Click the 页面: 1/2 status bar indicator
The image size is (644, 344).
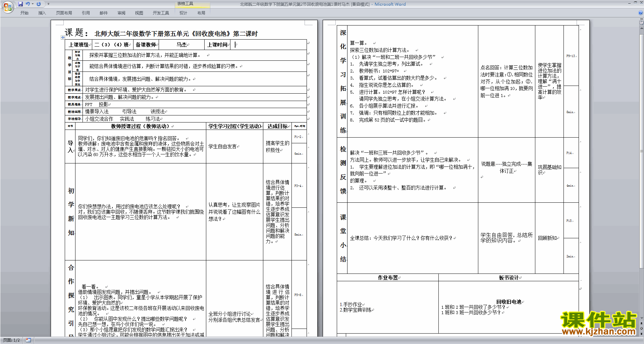(x=11, y=340)
